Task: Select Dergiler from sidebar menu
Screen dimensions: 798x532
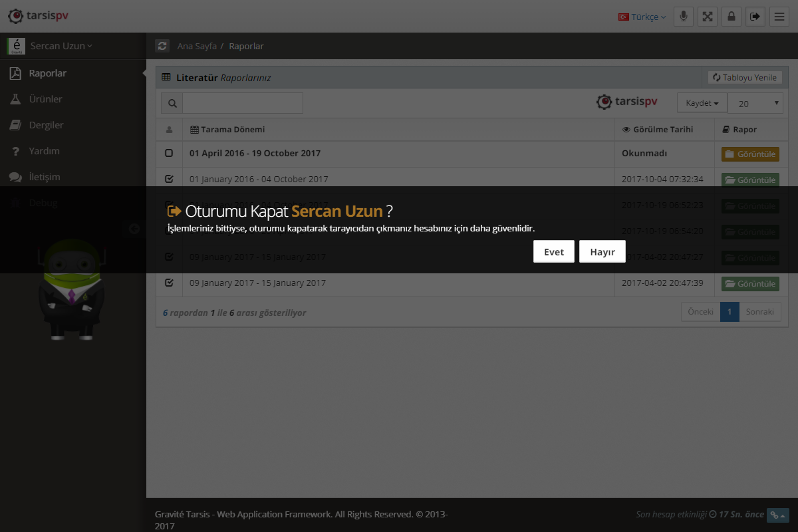Action: click(x=46, y=125)
